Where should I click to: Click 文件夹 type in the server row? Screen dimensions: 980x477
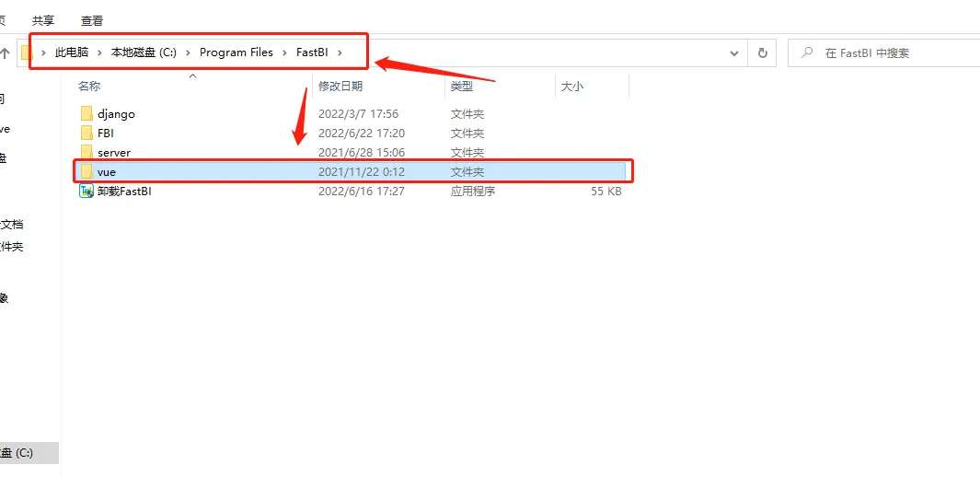[x=467, y=153]
